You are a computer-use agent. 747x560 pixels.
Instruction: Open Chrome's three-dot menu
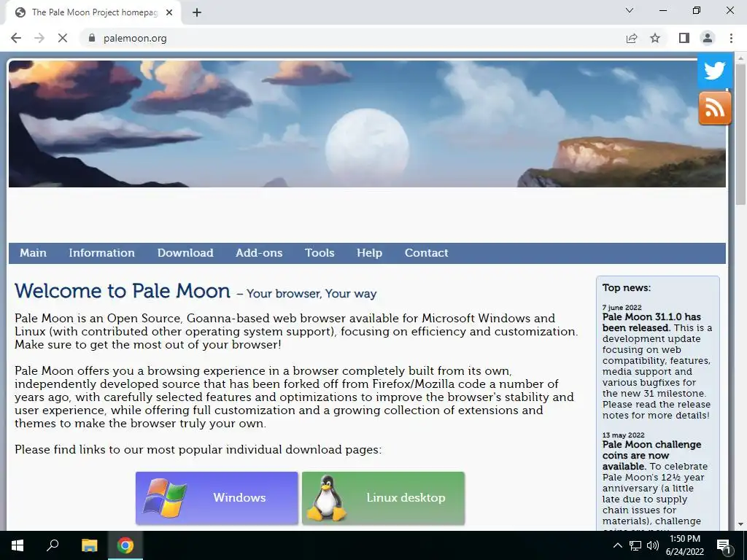731,38
